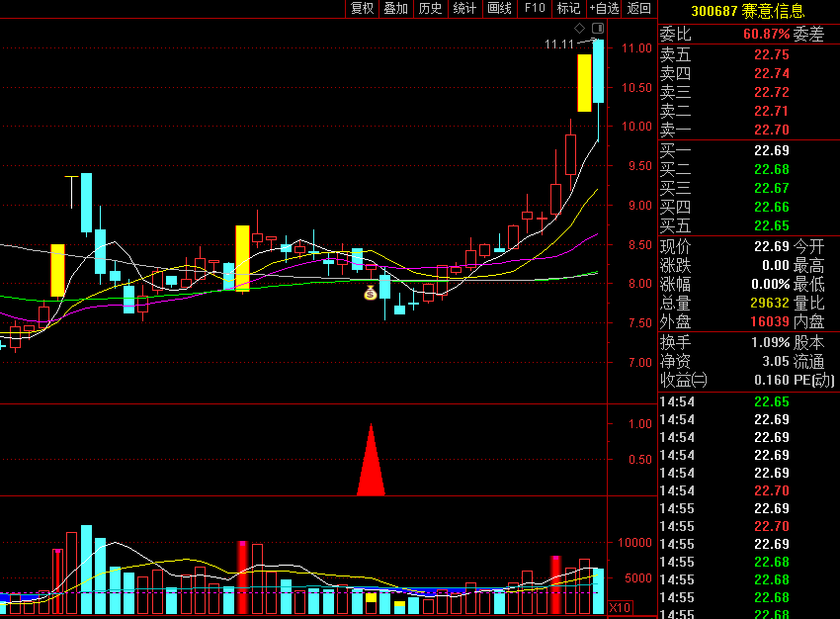
Task: Select the 卖四 price 22.74
Action: 772,73
